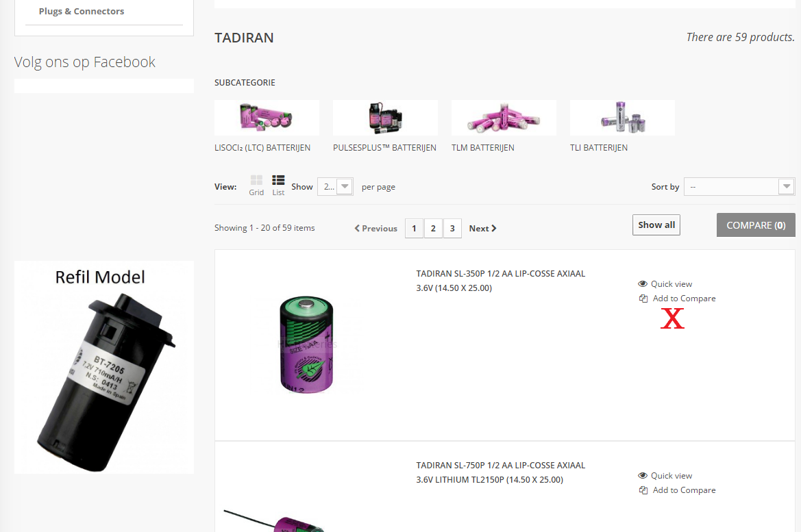801x532 pixels.
Task: Click the Show all button
Action: 656,225
